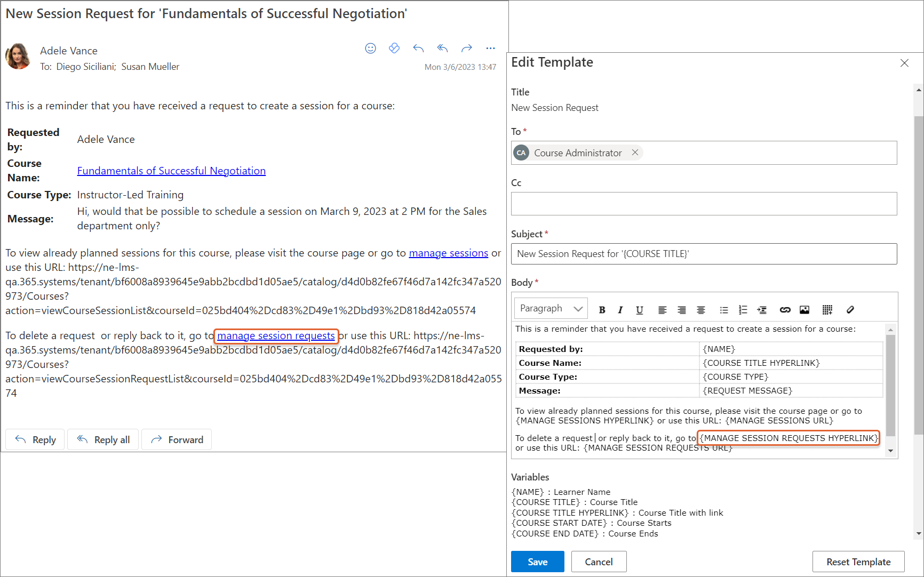Open the 'manage sessions' link in email
This screenshot has height=577, width=924.
tap(448, 253)
